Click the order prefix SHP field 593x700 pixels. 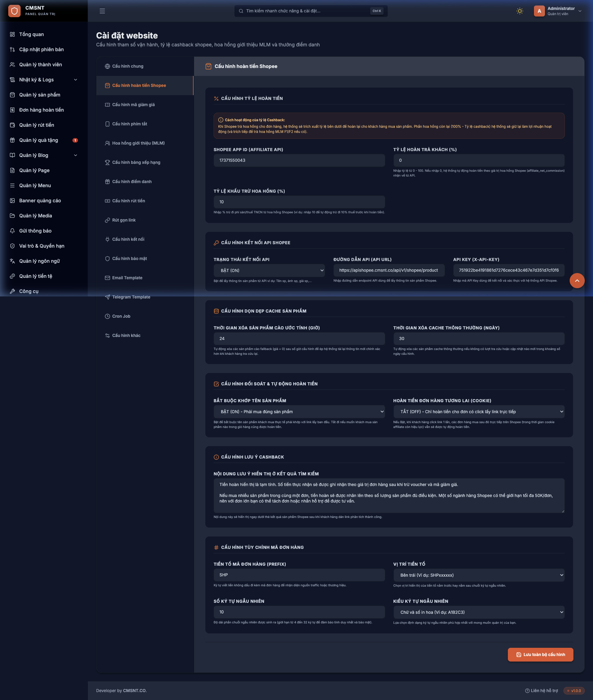coord(299,575)
